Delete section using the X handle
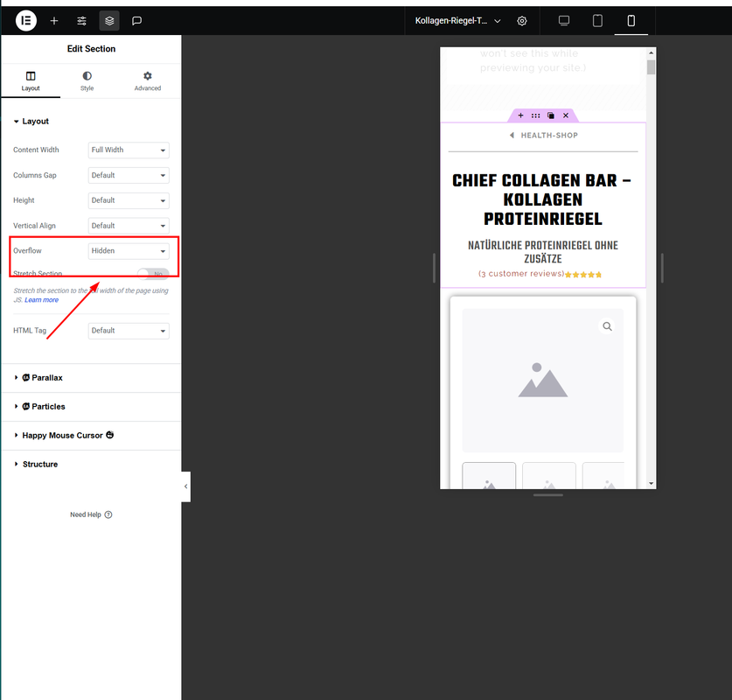The width and height of the screenshot is (732, 700). [566, 115]
